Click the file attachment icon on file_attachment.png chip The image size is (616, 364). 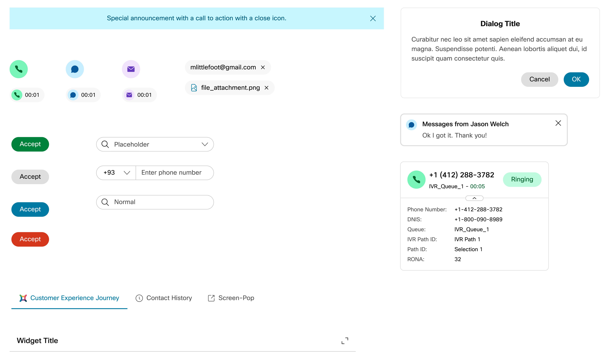click(x=194, y=88)
